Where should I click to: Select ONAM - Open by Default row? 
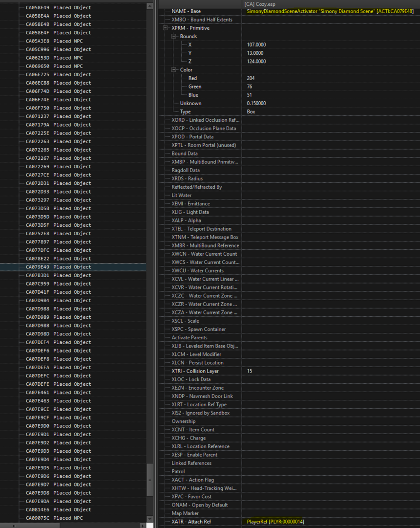[289, 505]
